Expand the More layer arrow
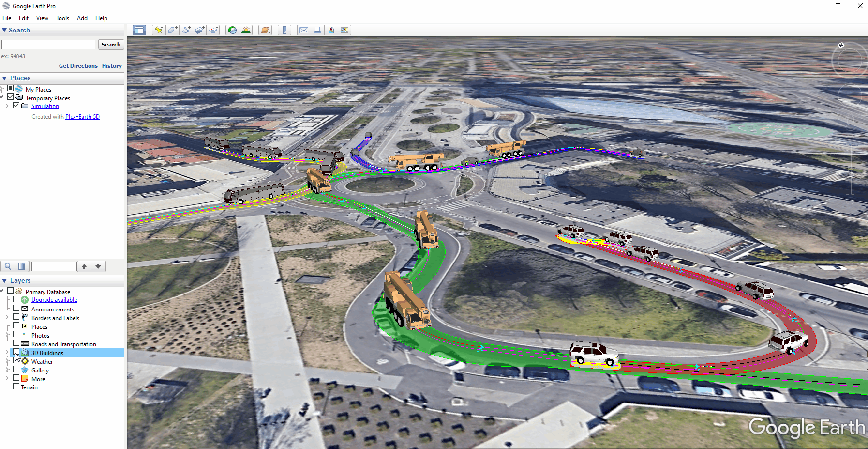The width and height of the screenshot is (868, 449). (7, 379)
